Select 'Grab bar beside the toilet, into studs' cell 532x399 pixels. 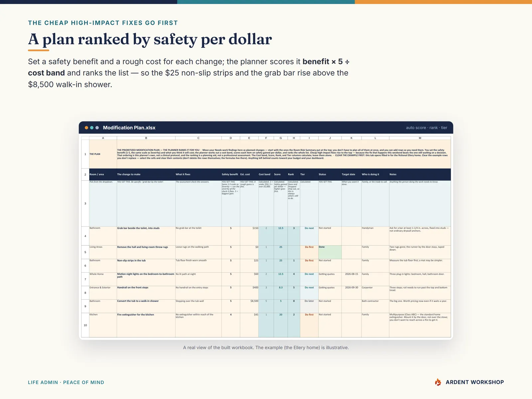coord(146,236)
